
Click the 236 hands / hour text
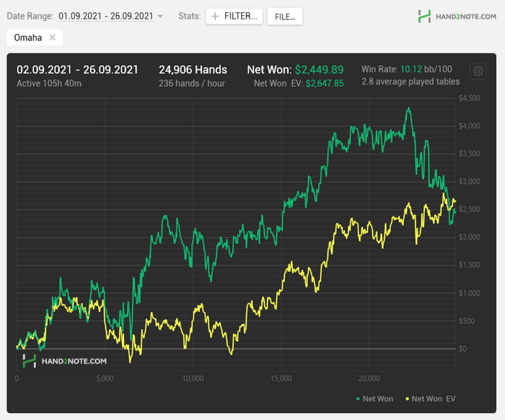[x=192, y=84]
